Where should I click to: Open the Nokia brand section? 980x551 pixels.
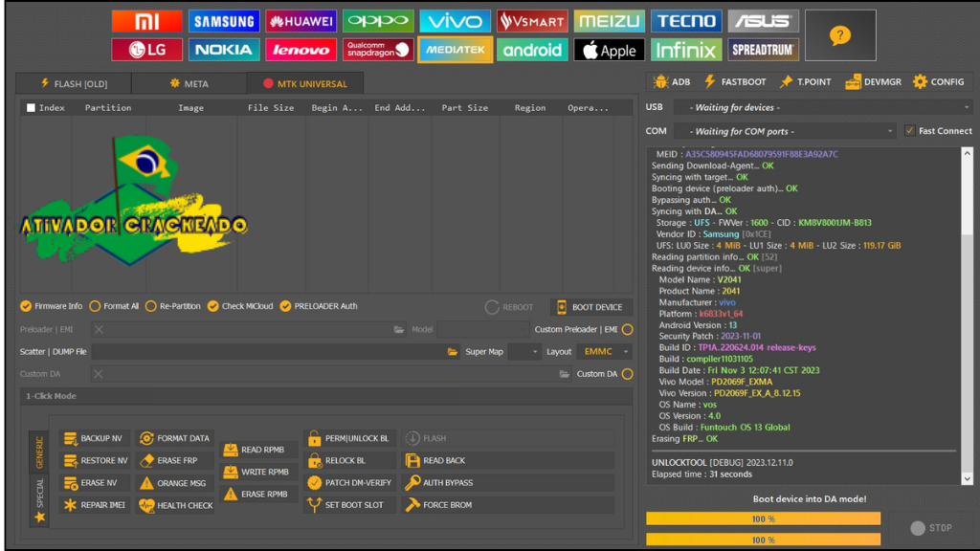click(x=224, y=50)
